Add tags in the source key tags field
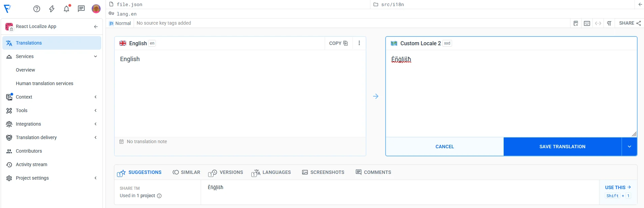644x208 pixels. (164, 23)
